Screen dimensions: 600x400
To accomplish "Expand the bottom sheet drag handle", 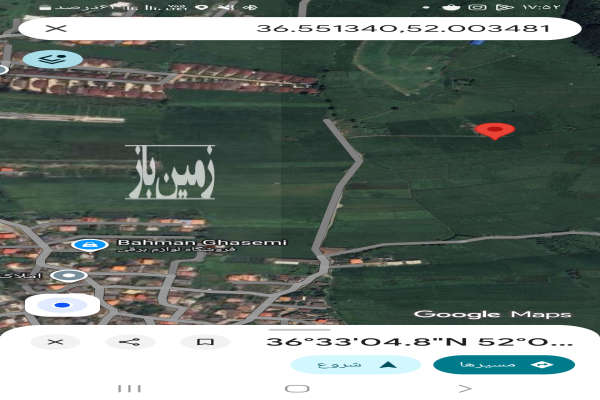I will 300,329.
